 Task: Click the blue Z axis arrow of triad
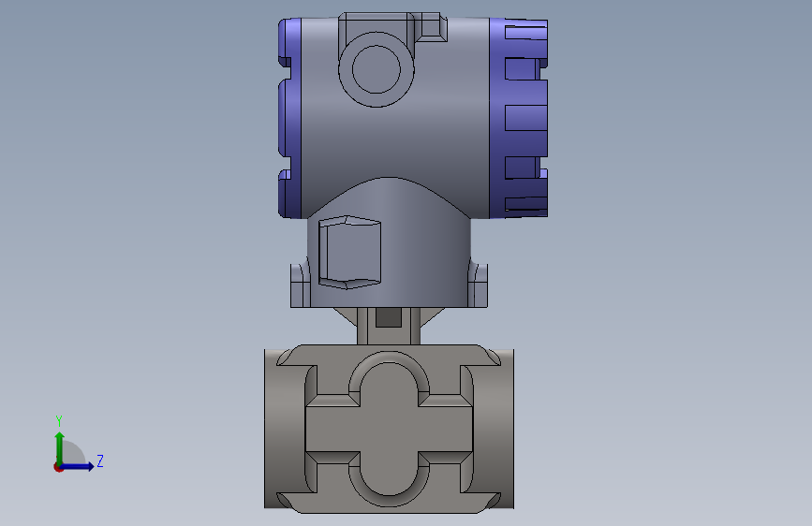point(78,466)
